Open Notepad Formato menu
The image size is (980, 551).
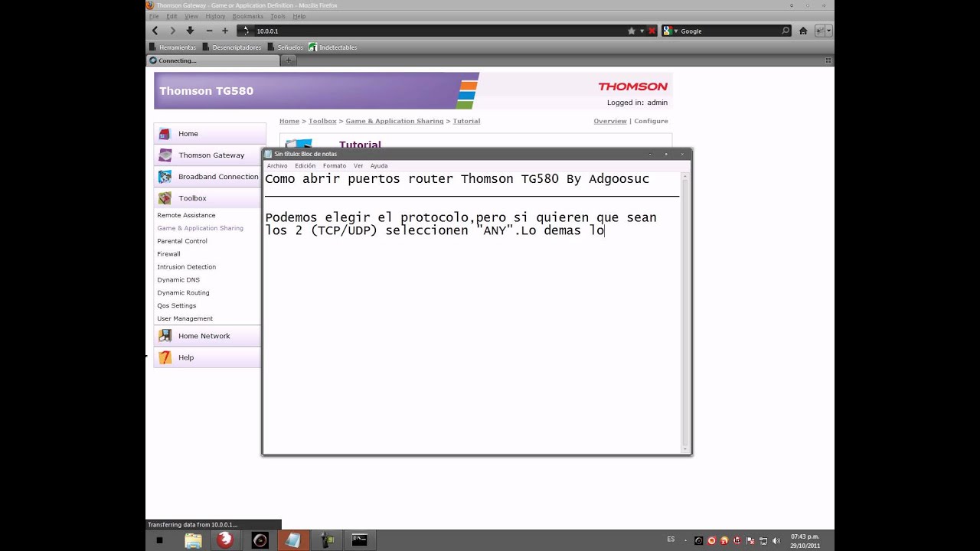click(335, 165)
